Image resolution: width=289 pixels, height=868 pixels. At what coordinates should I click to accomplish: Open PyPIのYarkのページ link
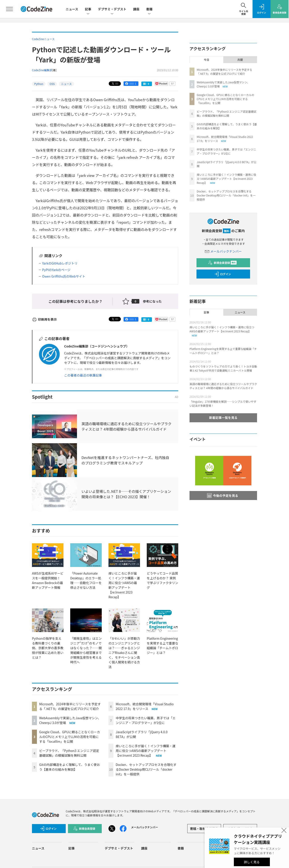tap(56, 270)
